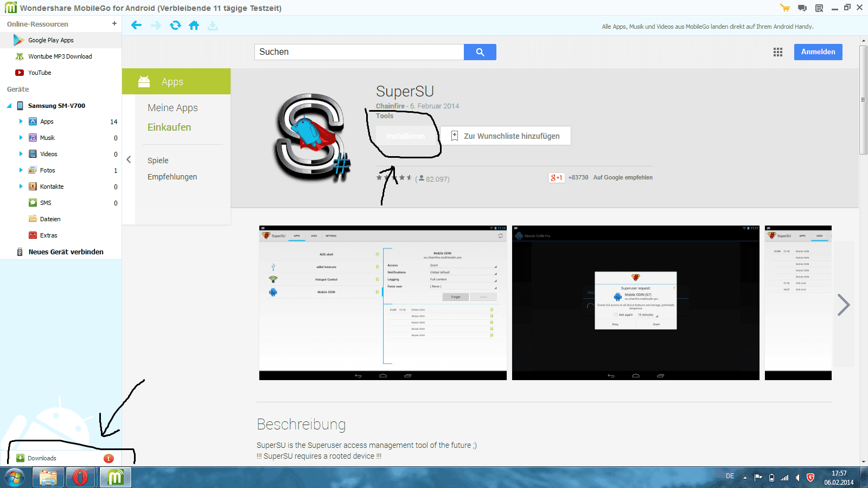Open the Superuser request dialog screenshot

click(636, 303)
